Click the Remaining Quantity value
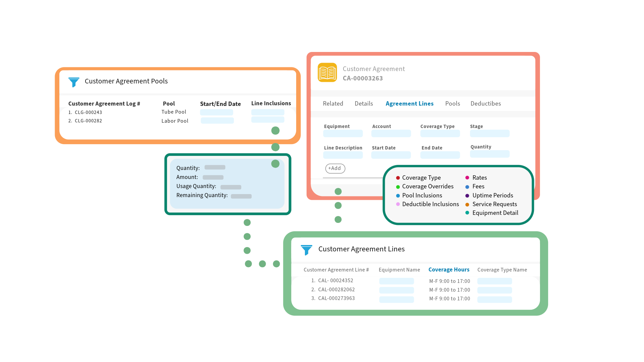This screenshot has width=644, height=362. [x=241, y=196]
